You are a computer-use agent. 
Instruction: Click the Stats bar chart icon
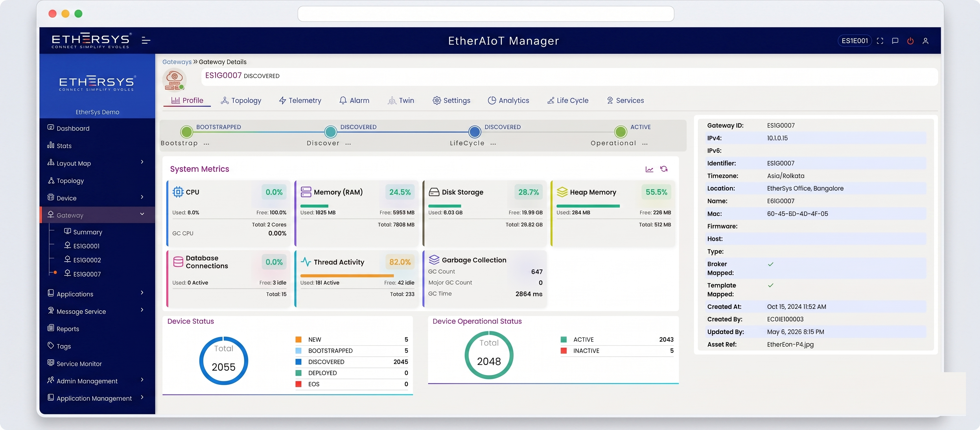[x=51, y=145]
